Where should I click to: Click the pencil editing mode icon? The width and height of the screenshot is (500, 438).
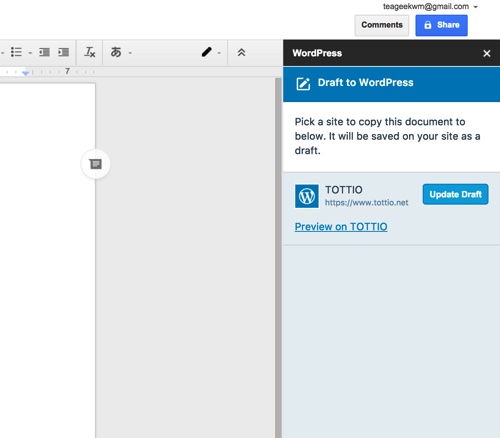207,52
